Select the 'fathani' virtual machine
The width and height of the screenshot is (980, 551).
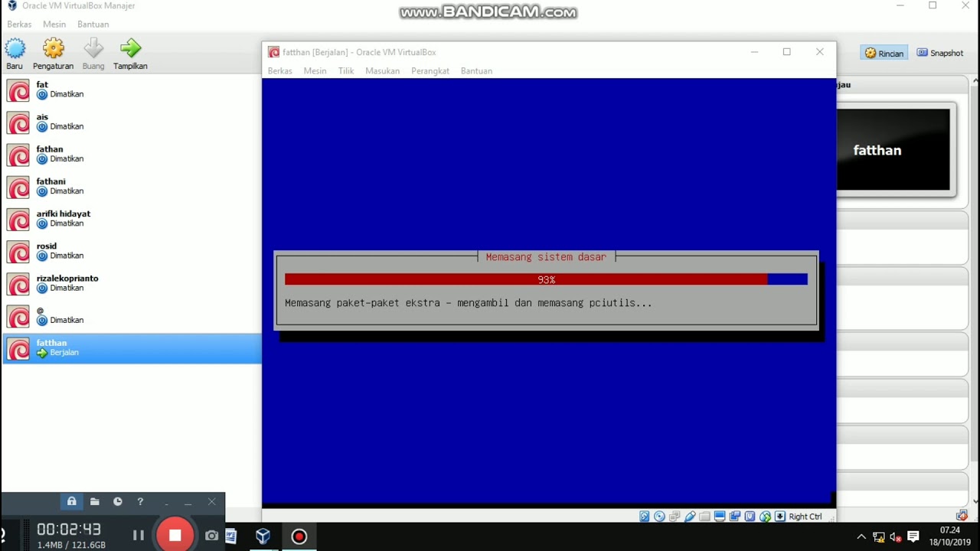[131, 187]
